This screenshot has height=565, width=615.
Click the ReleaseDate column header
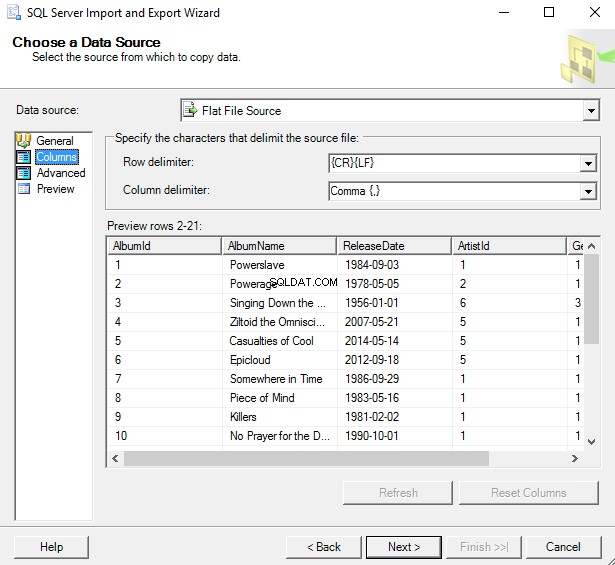click(394, 246)
